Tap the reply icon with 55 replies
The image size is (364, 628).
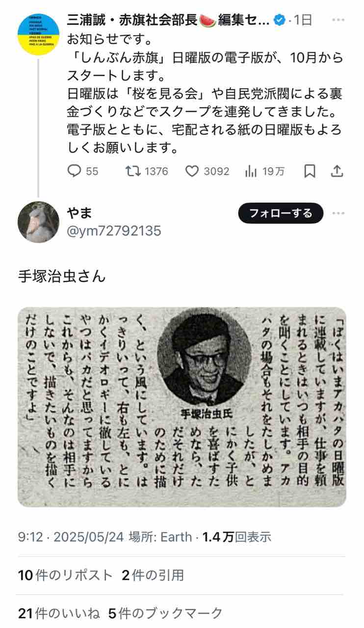[x=74, y=171]
